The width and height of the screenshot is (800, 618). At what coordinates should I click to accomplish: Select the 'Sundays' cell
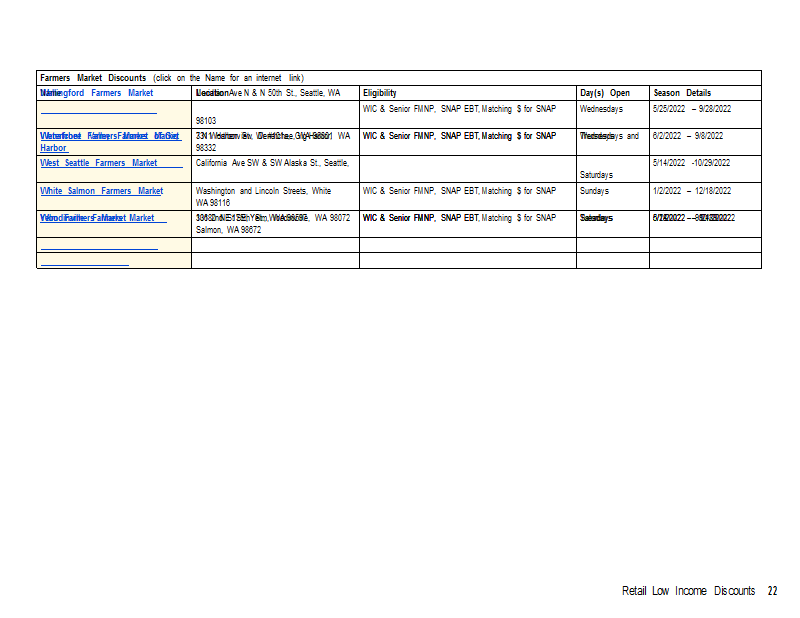point(594,191)
